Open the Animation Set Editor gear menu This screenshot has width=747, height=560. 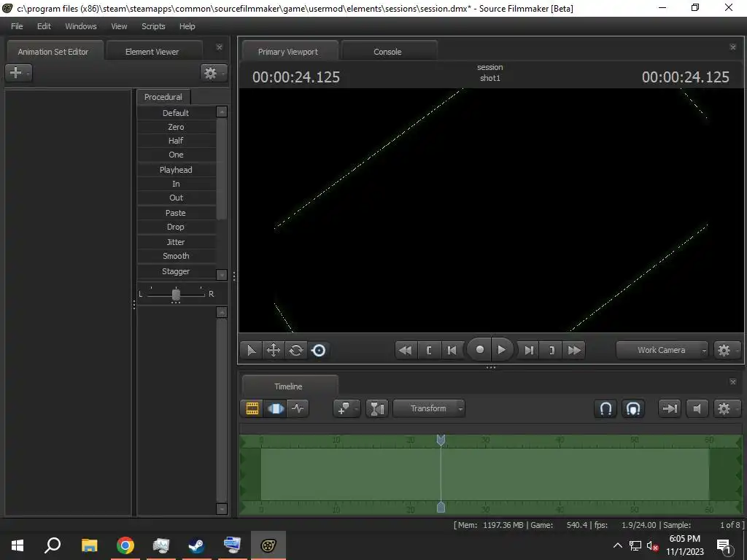tap(213, 73)
